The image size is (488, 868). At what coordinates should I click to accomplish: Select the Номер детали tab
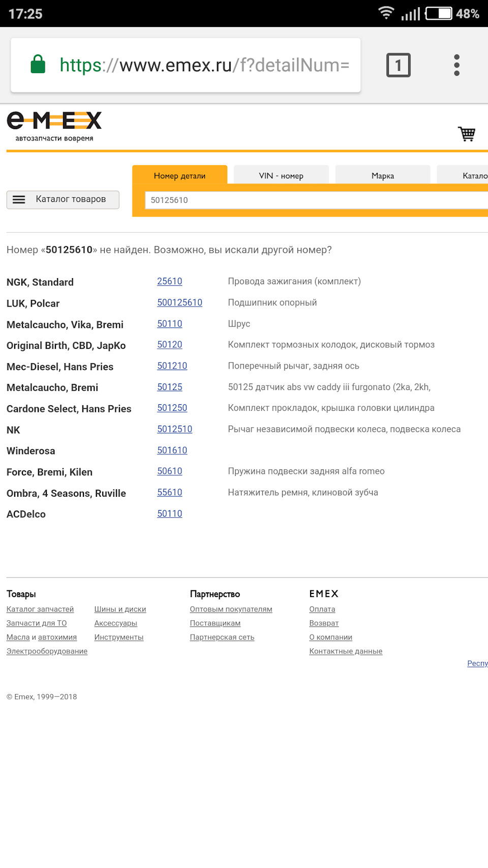coord(179,175)
